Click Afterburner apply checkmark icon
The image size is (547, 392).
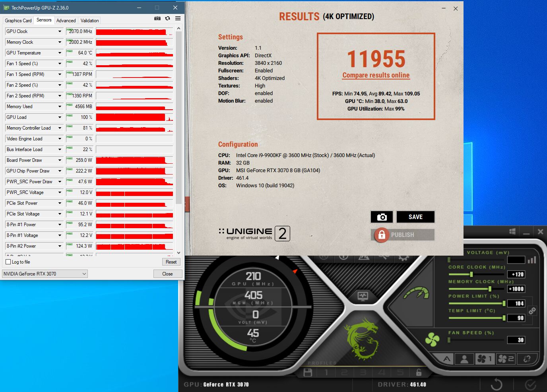531,384
